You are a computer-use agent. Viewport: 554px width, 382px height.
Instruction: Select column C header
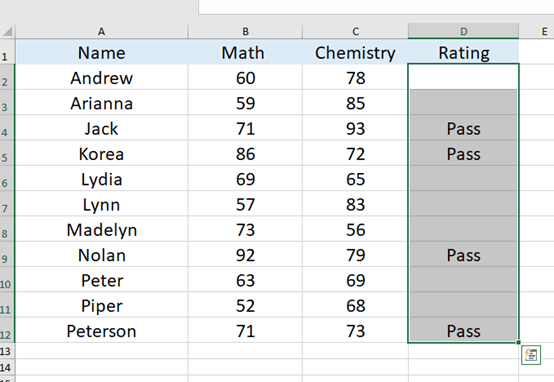(x=355, y=31)
